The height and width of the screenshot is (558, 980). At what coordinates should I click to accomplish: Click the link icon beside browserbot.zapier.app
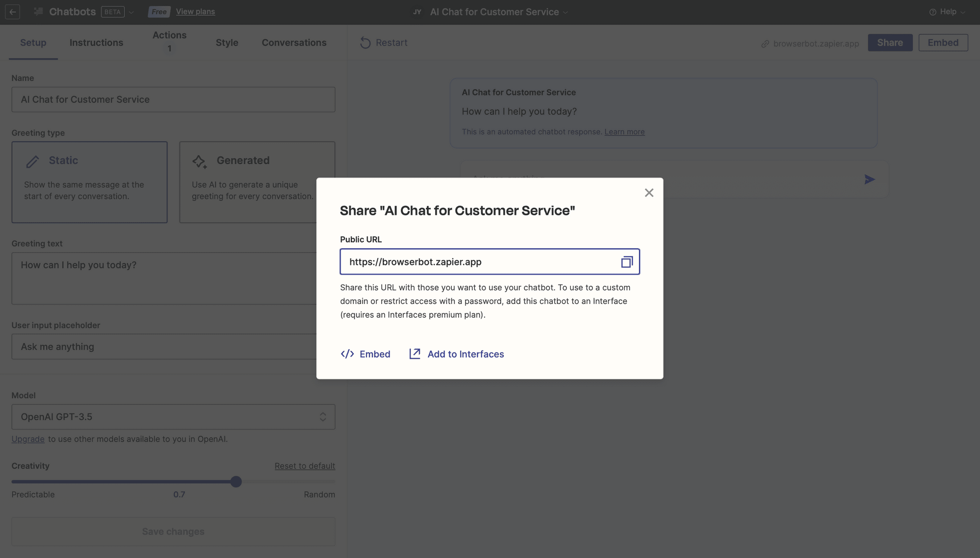764,44
